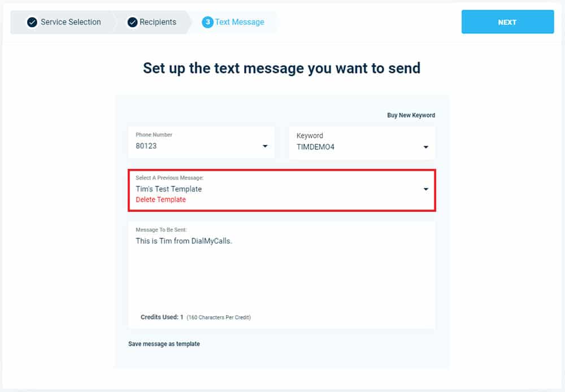
Task: Go back to Service Selection step
Action: tap(71, 23)
